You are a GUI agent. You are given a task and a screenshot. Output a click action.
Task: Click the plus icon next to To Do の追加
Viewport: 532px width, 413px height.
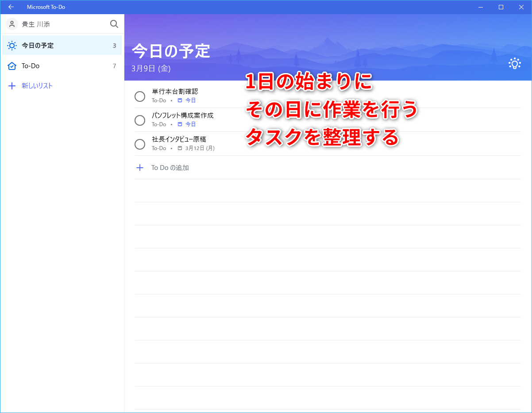140,168
